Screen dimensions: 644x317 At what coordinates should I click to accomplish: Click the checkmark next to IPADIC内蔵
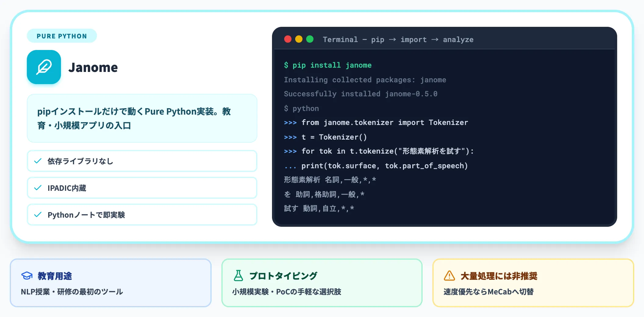pos(38,188)
